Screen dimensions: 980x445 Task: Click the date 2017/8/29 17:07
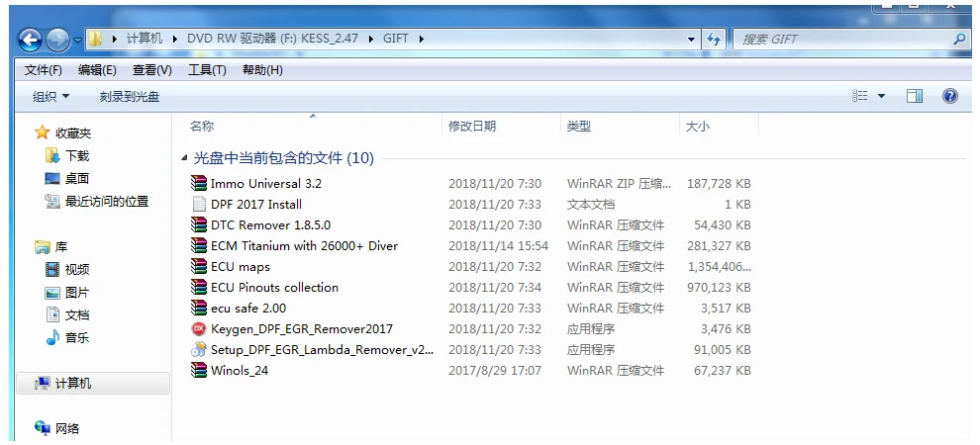pos(493,370)
